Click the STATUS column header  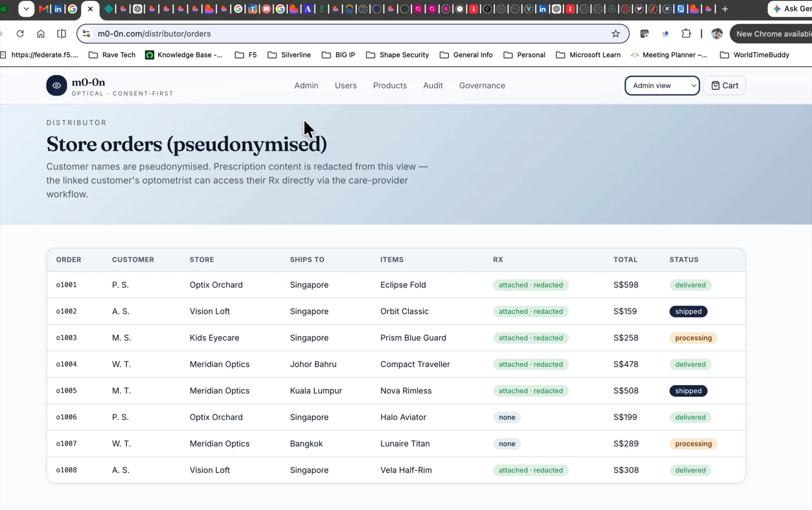[x=684, y=259]
